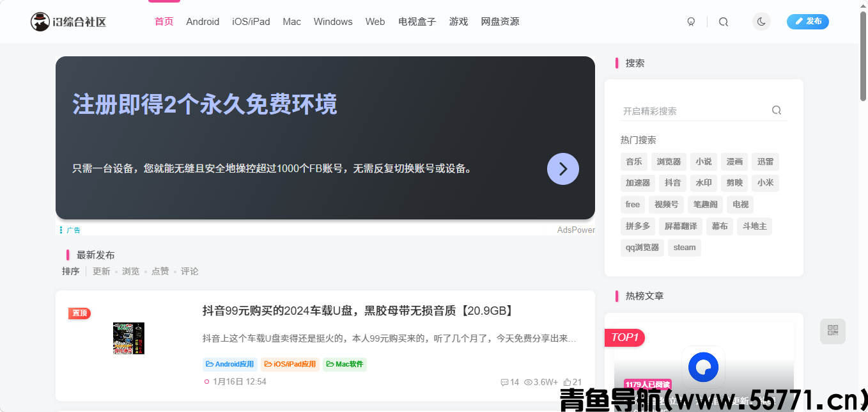Image resolution: width=868 pixels, height=412 pixels.
Task: Select hot search tag 音乐
Action: click(634, 162)
